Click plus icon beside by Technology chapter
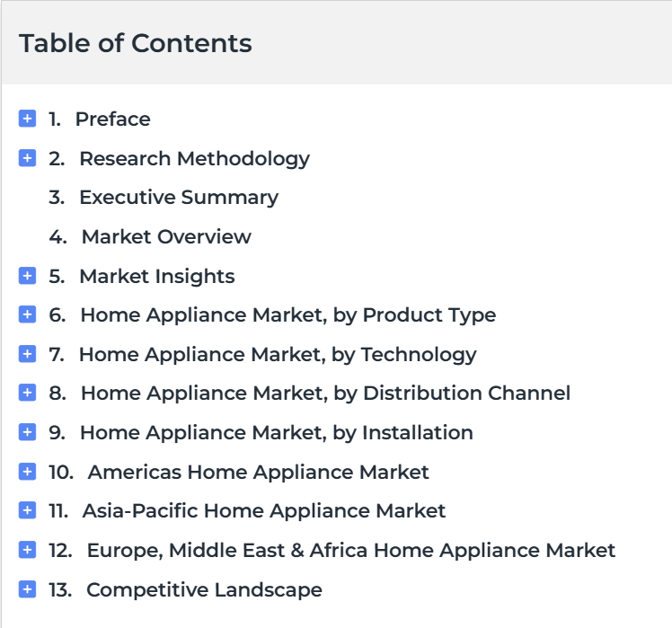 pos(27,354)
